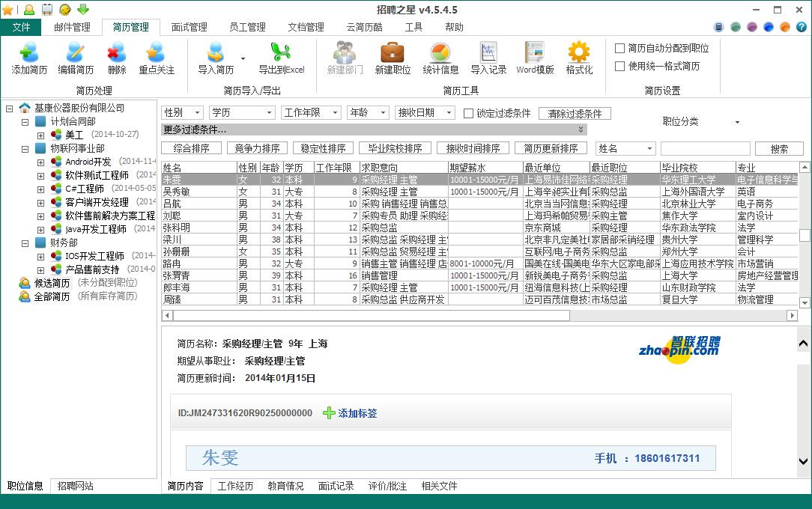The image size is (812, 509).
Task: Click the 删除 delete icon
Action: pos(117,53)
